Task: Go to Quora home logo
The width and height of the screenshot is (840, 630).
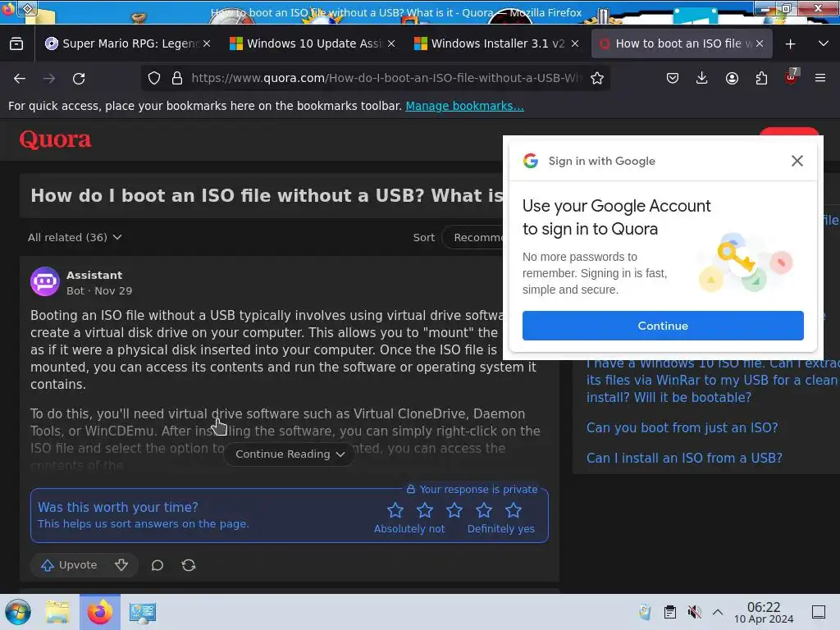Action: [55, 139]
